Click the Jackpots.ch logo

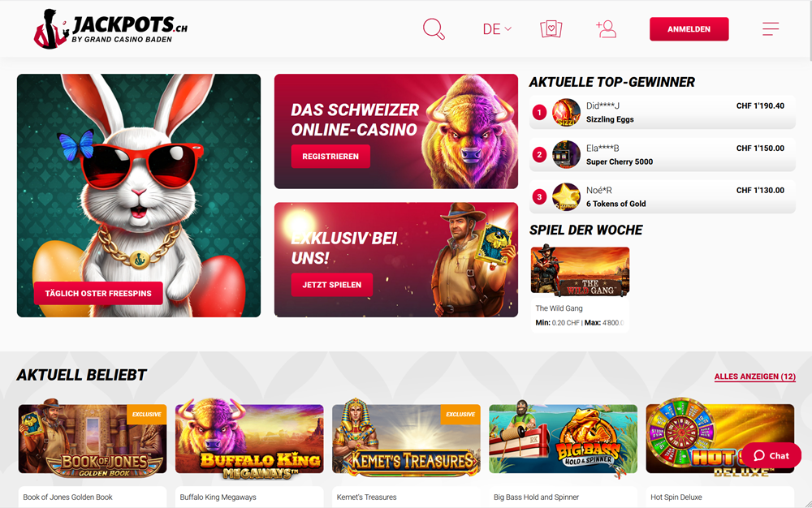[x=110, y=29]
